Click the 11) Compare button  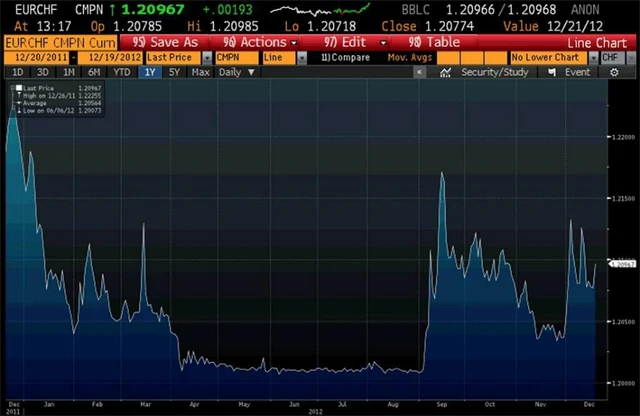coord(345,58)
